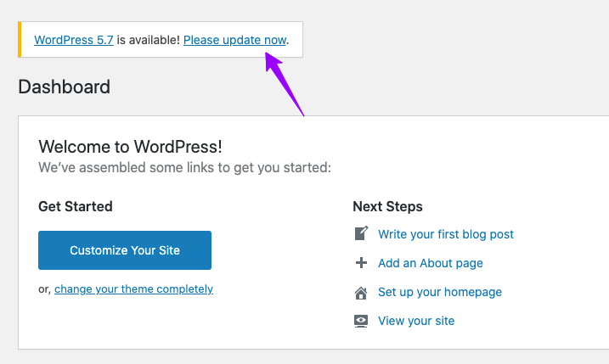
Task: Click the pencil icon beside Write your first blog post
Action: click(361, 233)
